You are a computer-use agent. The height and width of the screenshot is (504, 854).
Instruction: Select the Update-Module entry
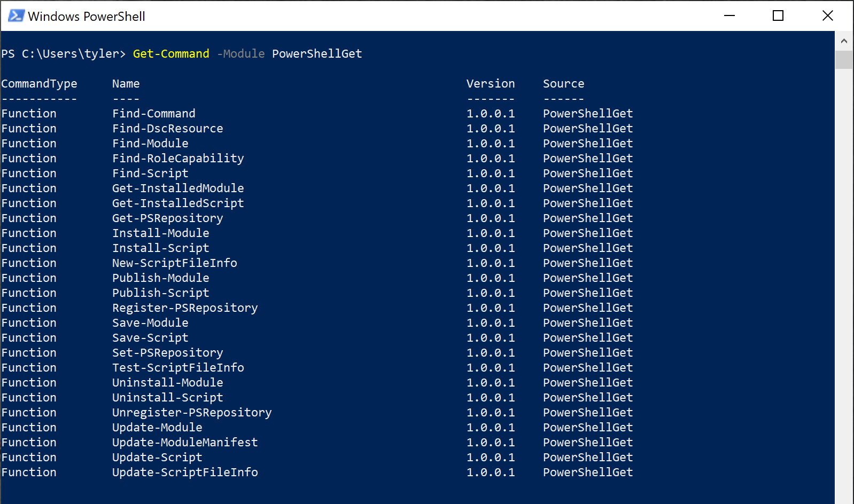157,428
